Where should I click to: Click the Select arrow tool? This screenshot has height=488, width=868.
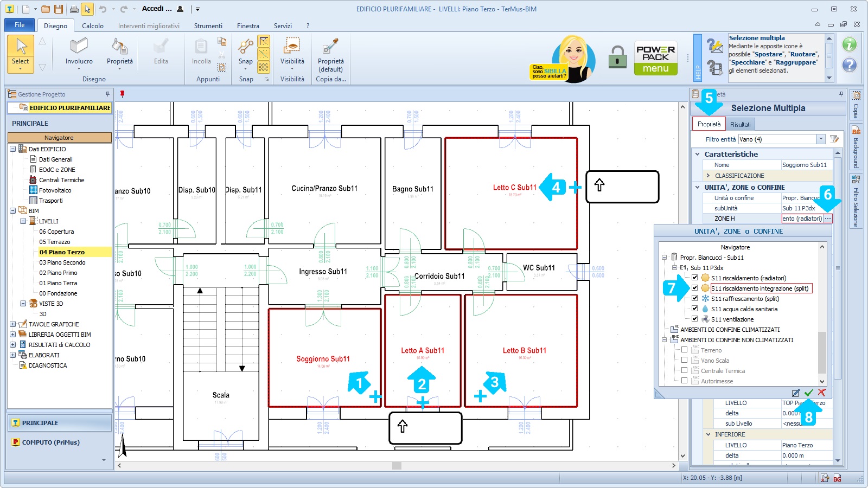(x=21, y=53)
